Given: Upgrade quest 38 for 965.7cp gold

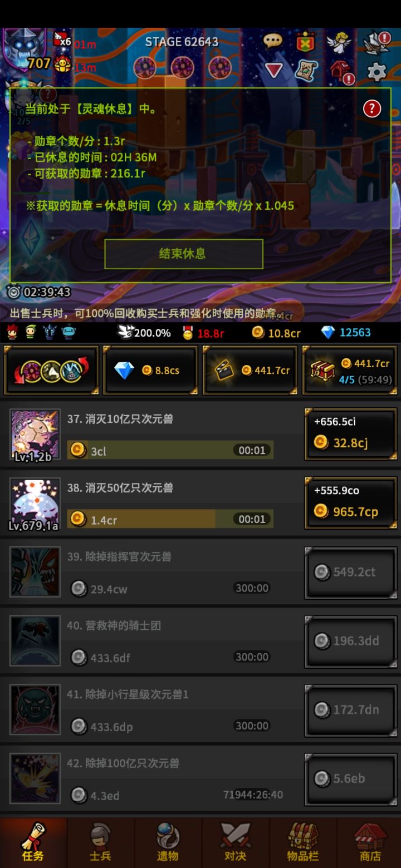Looking at the screenshot, I should click(x=350, y=503).
